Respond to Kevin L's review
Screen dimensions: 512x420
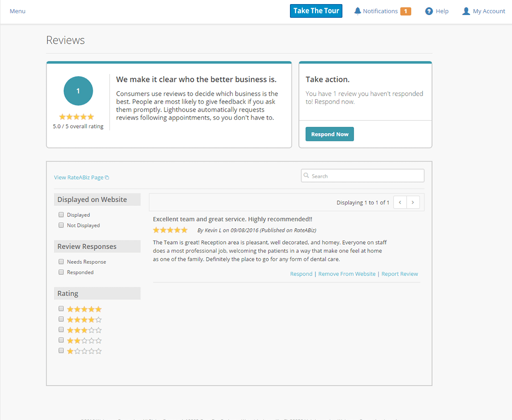click(x=301, y=274)
